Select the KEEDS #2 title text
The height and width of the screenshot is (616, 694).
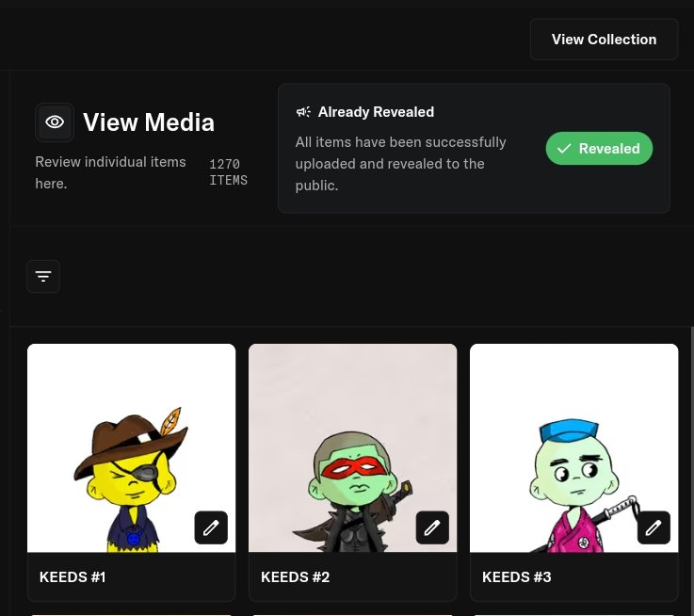pyautogui.click(x=296, y=577)
